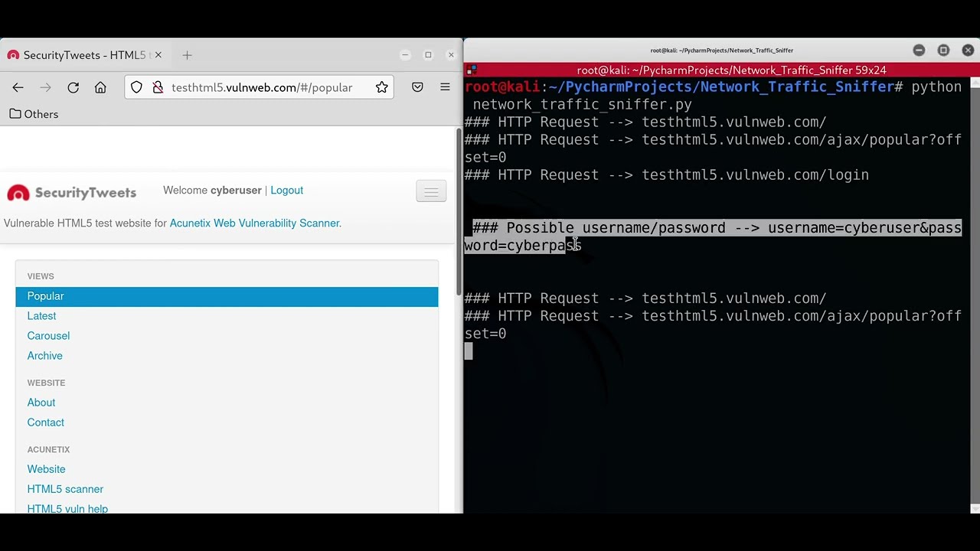Minimize the Firefox browser window
The image size is (980, 551).
coord(405,55)
